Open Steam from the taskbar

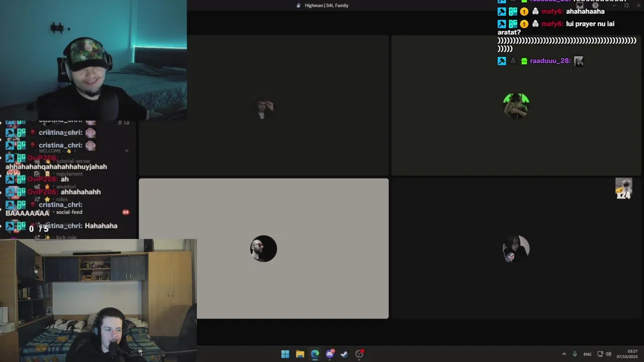coord(344,354)
